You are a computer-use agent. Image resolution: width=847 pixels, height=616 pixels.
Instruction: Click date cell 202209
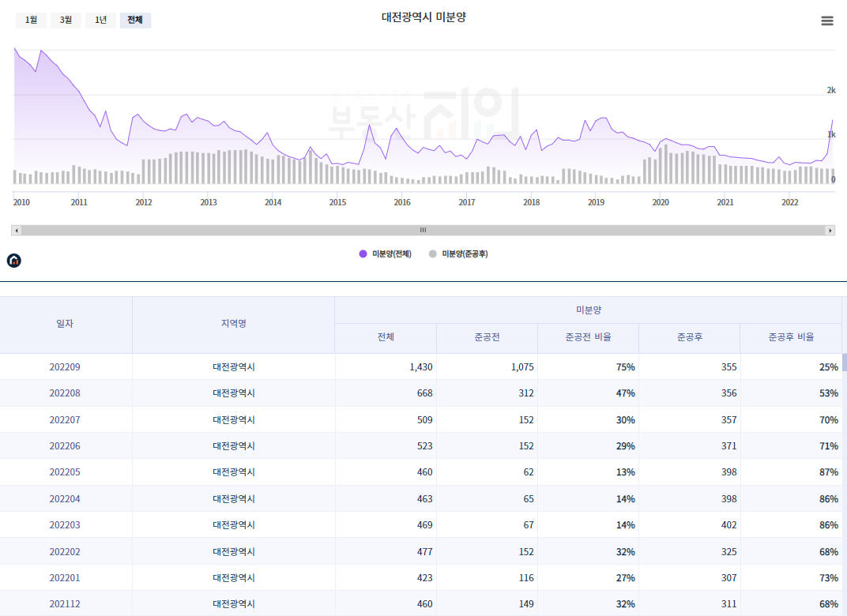tap(65, 367)
